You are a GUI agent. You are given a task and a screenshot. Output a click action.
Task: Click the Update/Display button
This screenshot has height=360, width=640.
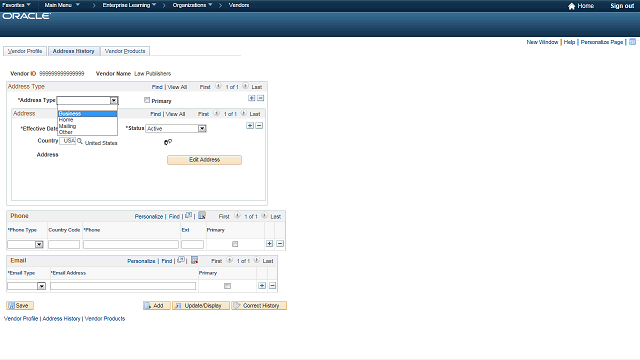tap(201, 305)
